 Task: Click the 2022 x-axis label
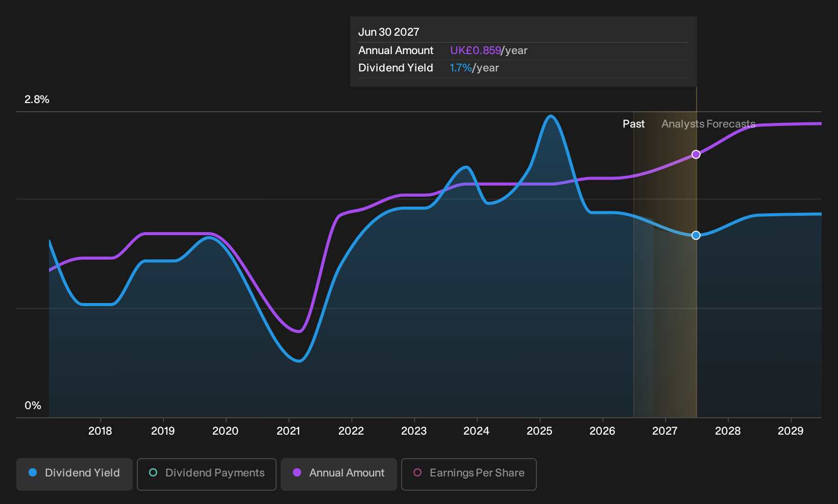[x=351, y=431]
